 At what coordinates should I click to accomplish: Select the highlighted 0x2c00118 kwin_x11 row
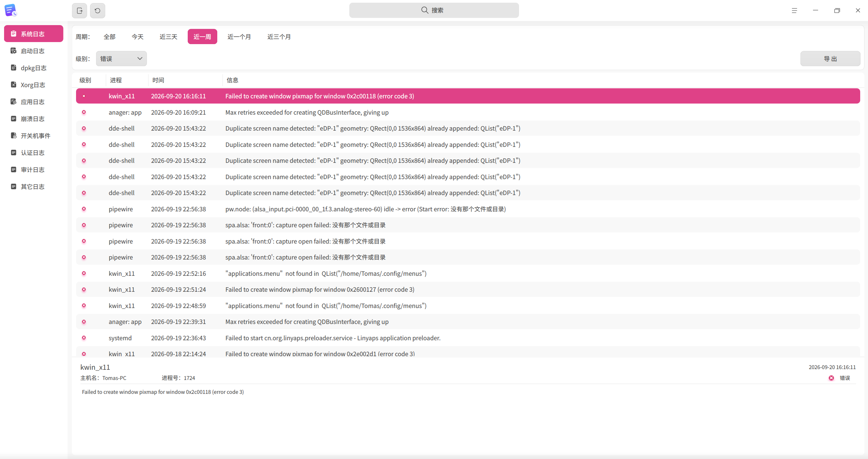tap(468, 96)
